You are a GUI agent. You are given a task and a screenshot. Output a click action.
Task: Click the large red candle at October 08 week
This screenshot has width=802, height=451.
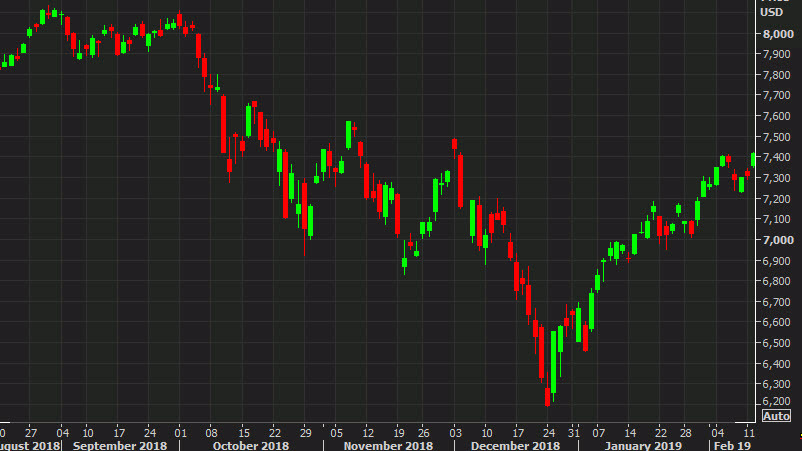point(224,124)
